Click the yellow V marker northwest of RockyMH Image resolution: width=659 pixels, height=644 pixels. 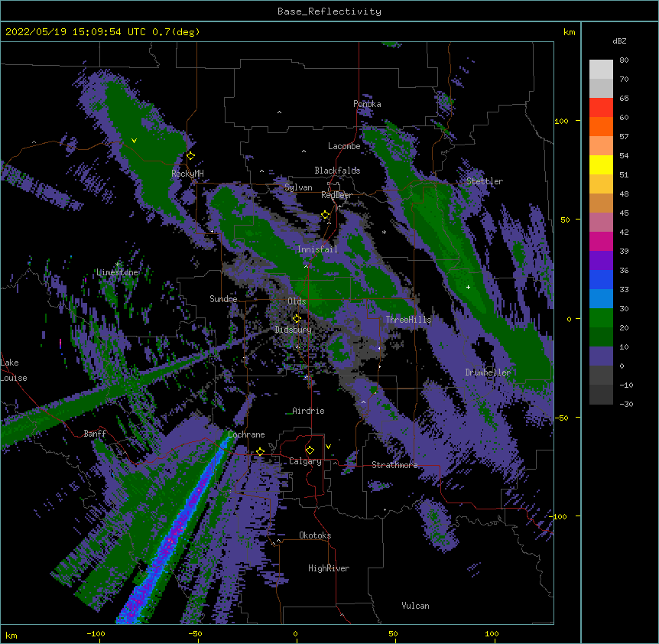(x=134, y=141)
